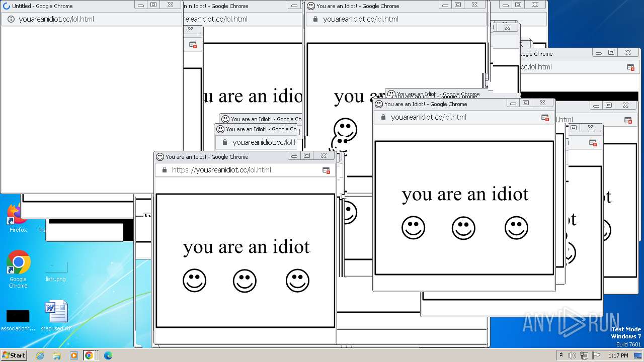Close the top-middle idiot window
Viewport: 644px width, 362px height.
474,5
